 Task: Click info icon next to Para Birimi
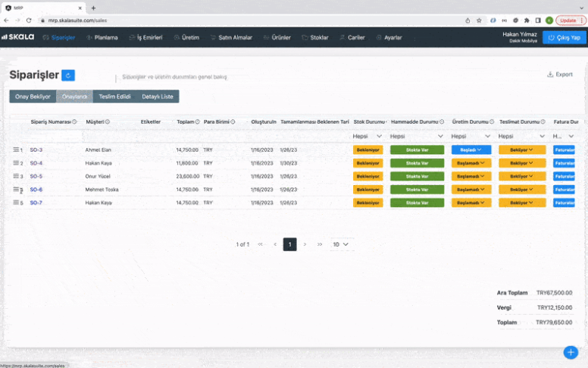point(233,121)
